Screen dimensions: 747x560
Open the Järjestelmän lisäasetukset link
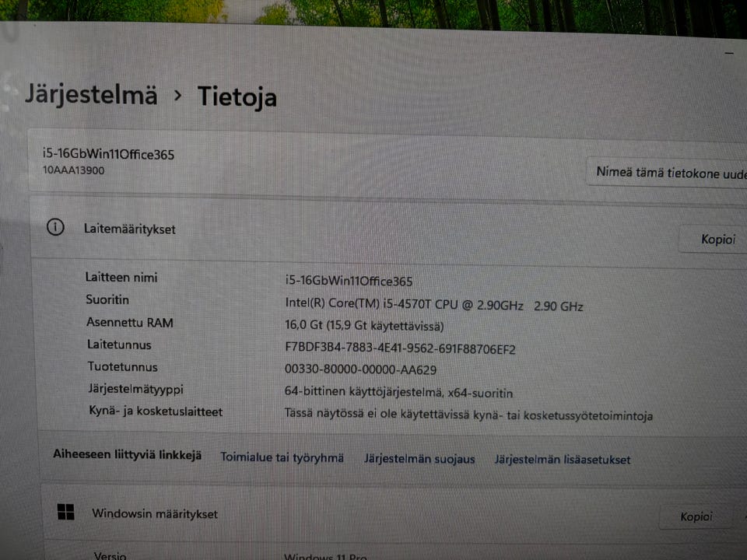(x=562, y=460)
